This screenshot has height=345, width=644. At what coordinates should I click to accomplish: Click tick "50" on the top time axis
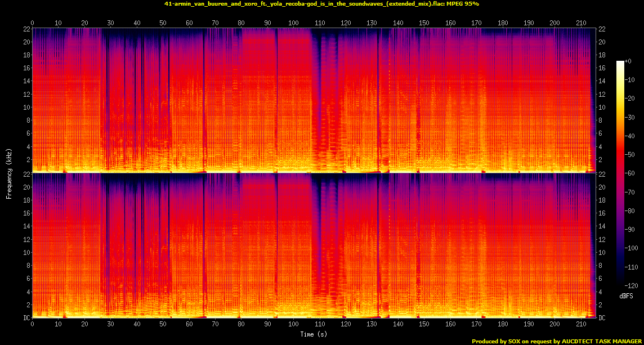[163, 23]
